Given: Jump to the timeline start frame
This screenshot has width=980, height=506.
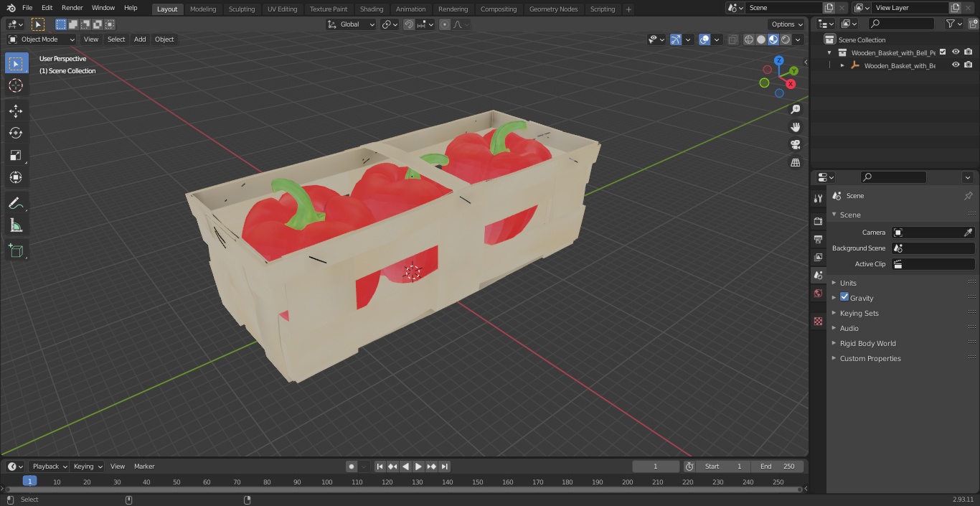Looking at the screenshot, I should click(380, 467).
